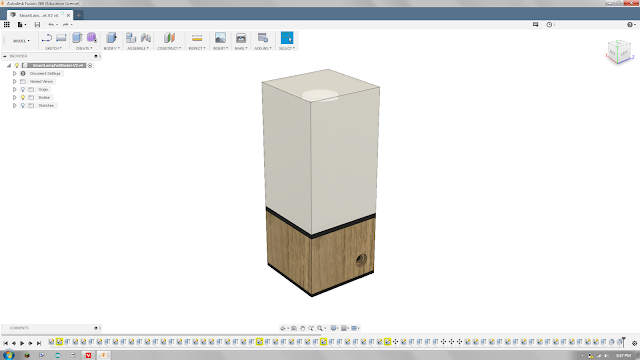Select the Create Sketch line tool
This screenshot has height=360, width=640.
pos(47,38)
